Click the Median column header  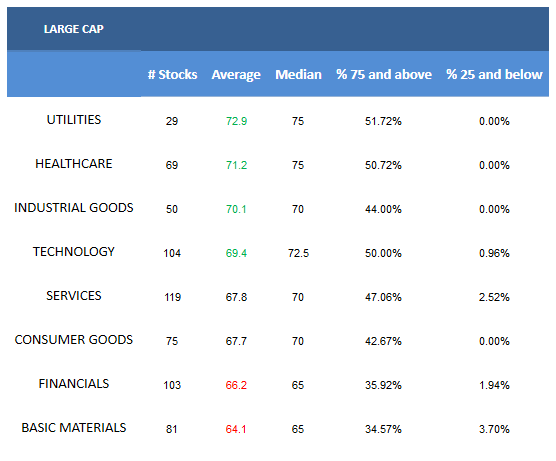(298, 74)
